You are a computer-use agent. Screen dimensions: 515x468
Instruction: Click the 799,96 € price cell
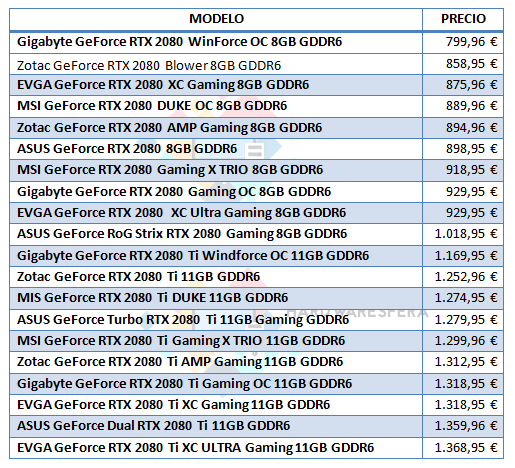[x=463, y=42]
